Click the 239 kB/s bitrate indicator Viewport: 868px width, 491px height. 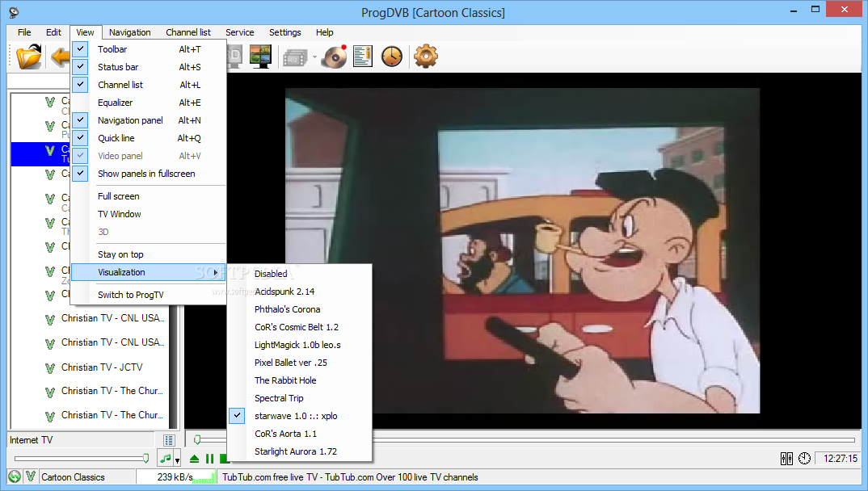pyautogui.click(x=176, y=476)
